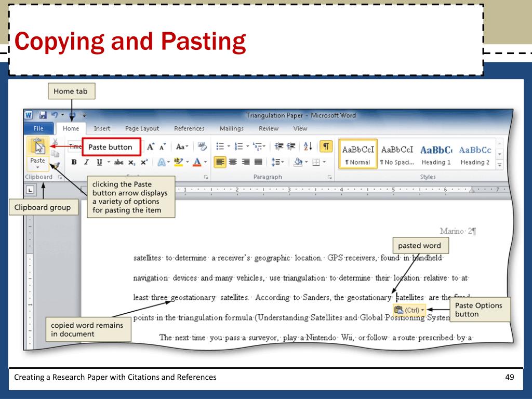The height and width of the screenshot is (399, 532).
Task: Toggle Justify alignment
Action: (259, 162)
